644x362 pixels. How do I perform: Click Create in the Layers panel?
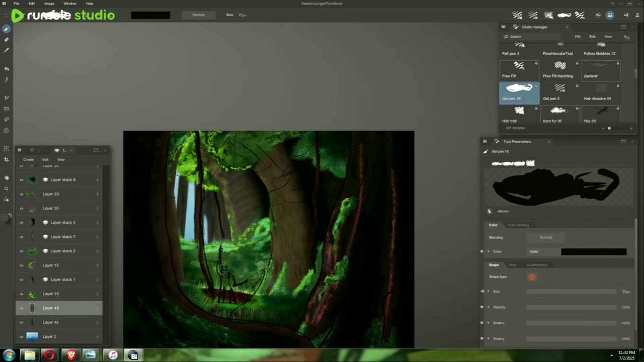pos(29,159)
